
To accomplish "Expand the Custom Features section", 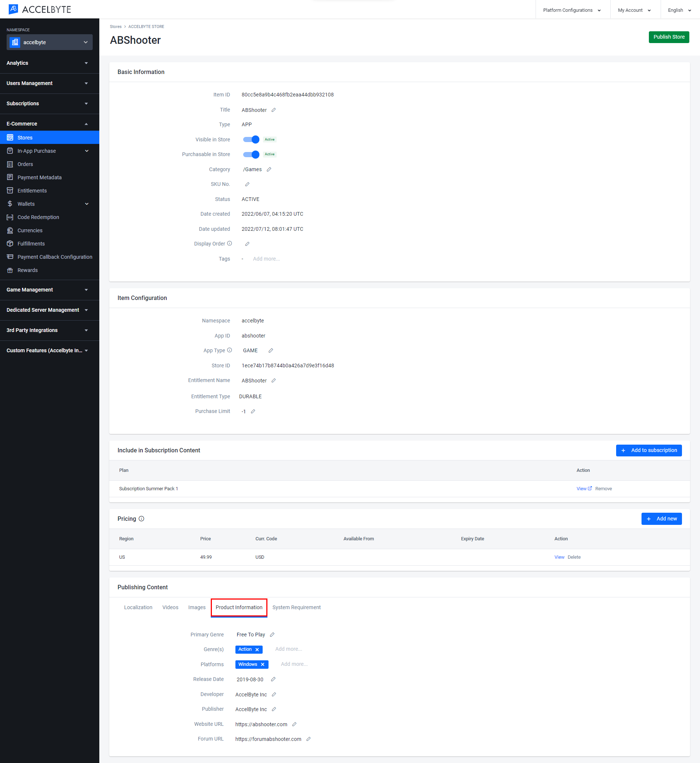I will pos(50,351).
